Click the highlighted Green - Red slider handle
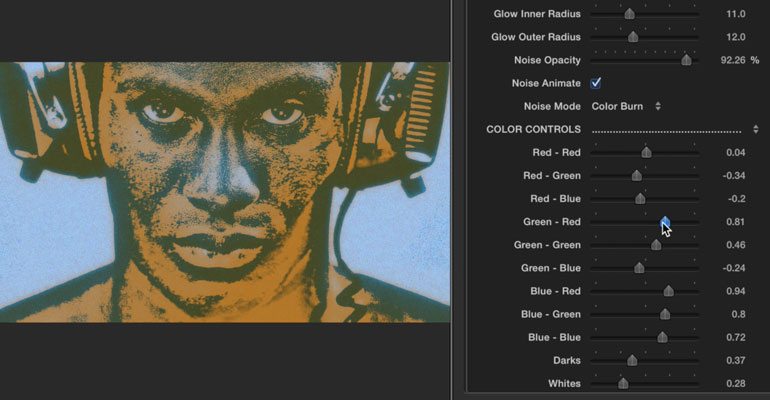The image size is (770, 400). [665, 221]
